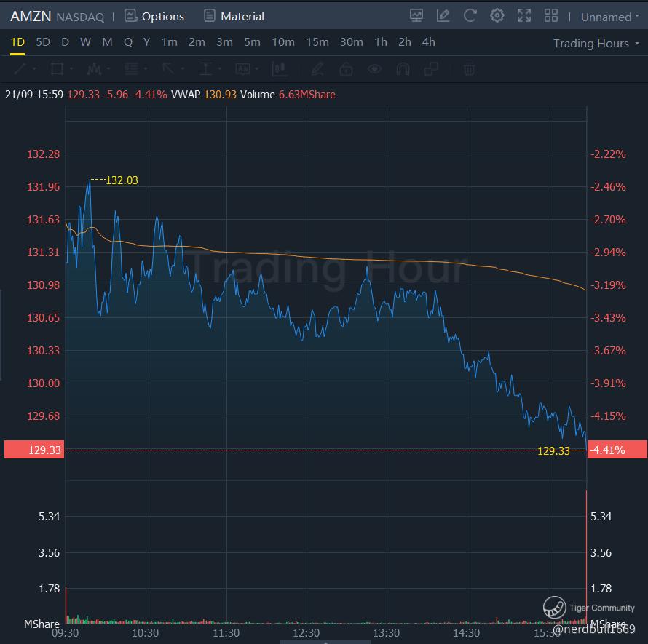The width and height of the screenshot is (648, 644).
Task: Switch to the D daily timeframe
Action: click(x=65, y=42)
